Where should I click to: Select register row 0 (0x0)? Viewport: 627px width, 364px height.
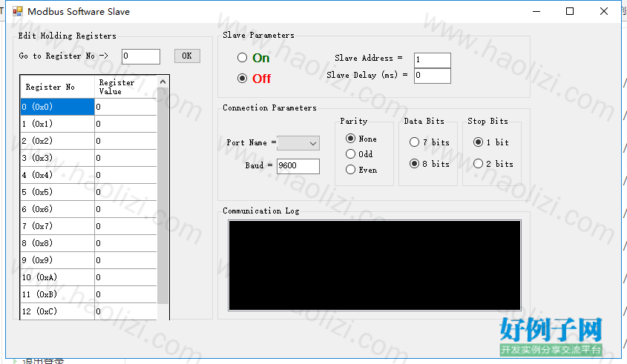(57, 107)
